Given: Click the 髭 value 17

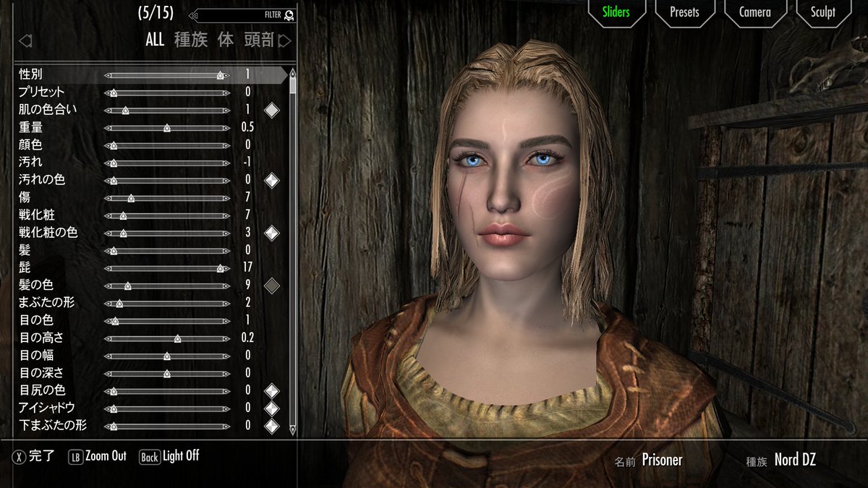Looking at the screenshot, I should (x=247, y=267).
